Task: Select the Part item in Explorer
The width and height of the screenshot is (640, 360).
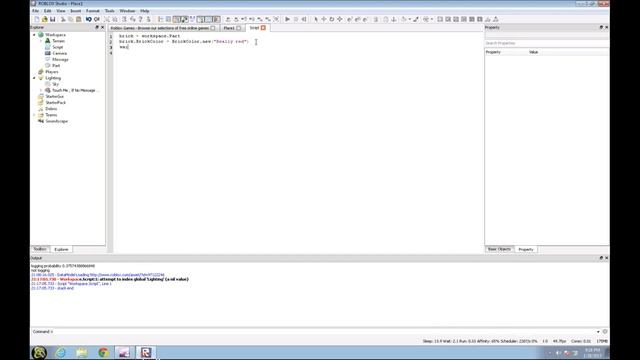Action: (56, 65)
